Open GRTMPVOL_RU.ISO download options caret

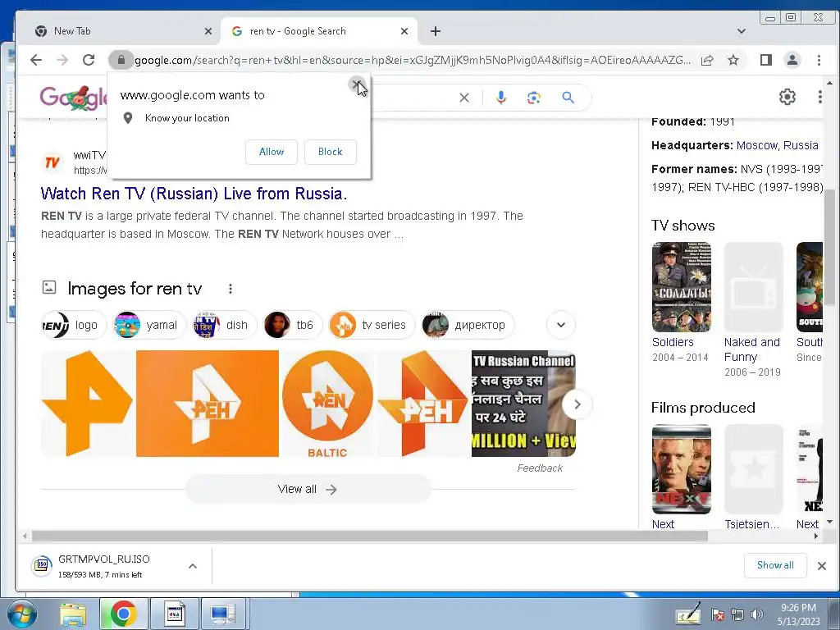pyautogui.click(x=193, y=566)
